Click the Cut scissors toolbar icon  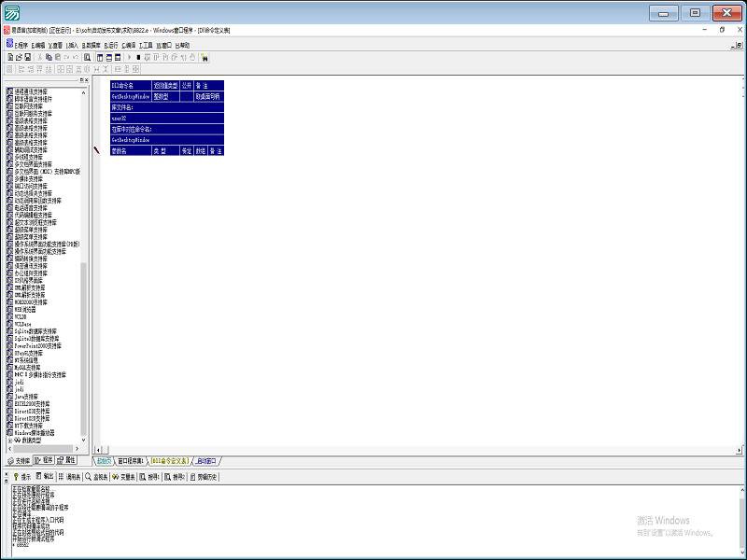point(40,57)
